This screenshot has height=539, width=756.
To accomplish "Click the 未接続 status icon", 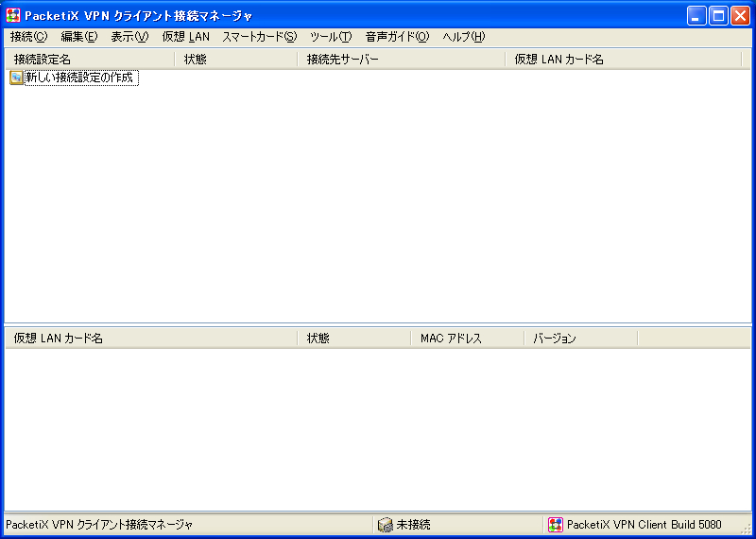I will 386,525.
